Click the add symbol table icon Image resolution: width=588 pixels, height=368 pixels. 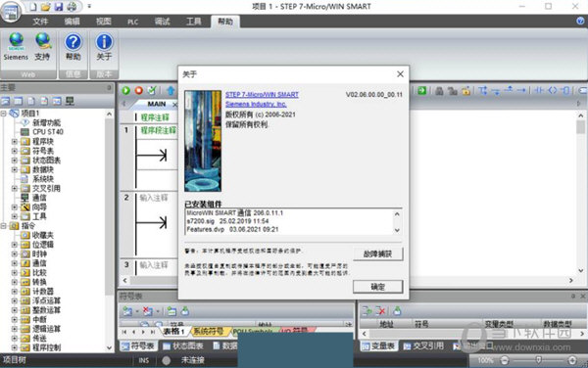[x=127, y=311]
